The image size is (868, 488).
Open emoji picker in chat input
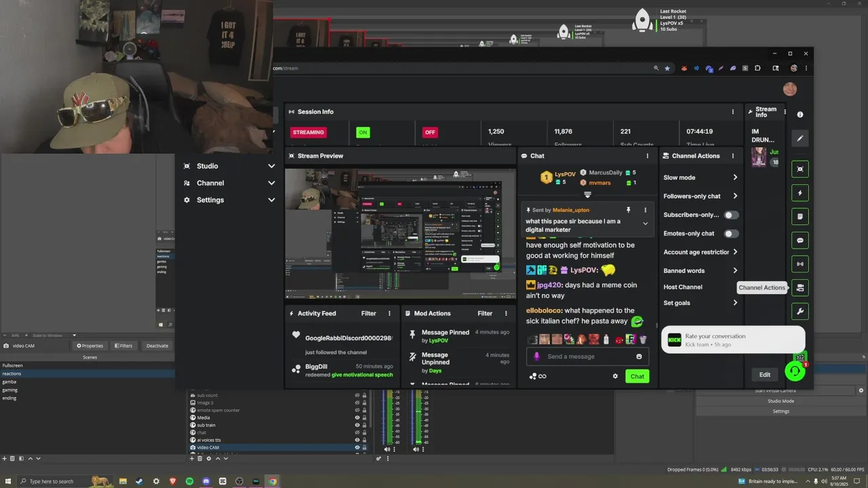click(x=639, y=357)
